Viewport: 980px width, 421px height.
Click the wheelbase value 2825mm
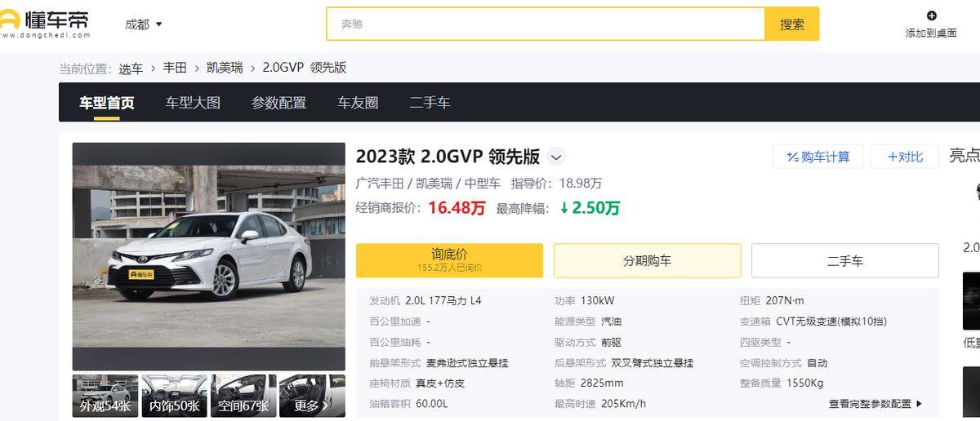pos(602,383)
